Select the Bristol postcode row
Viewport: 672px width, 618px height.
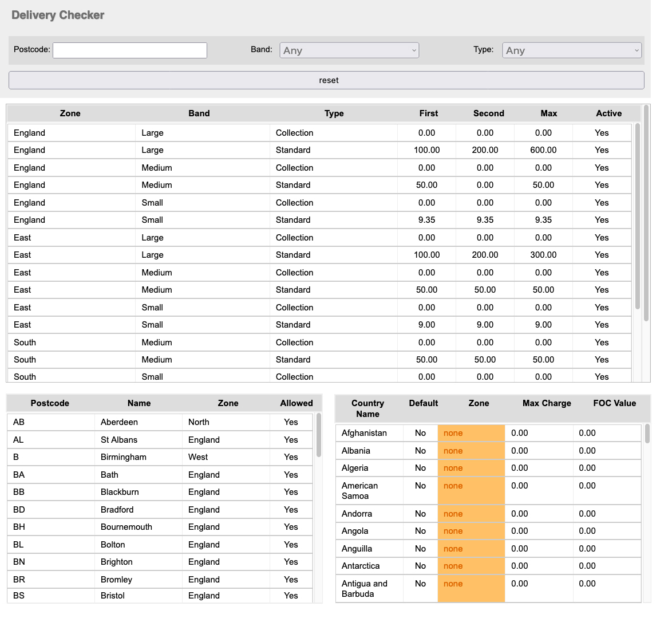(x=139, y=596)
